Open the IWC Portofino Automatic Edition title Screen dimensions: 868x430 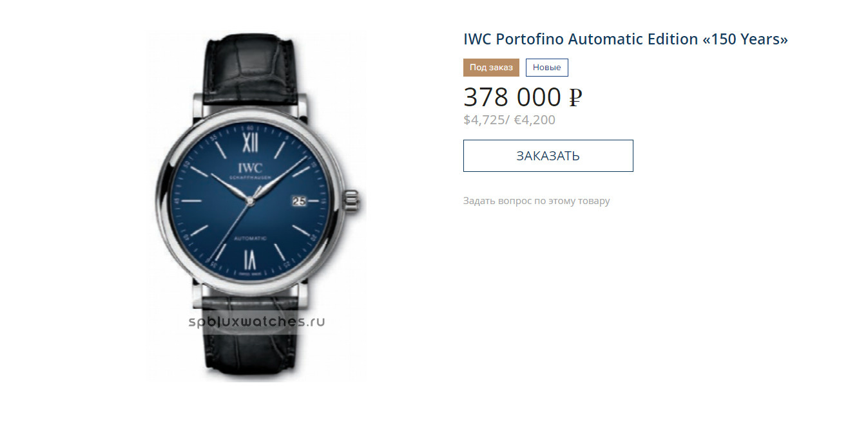[626, 39]
